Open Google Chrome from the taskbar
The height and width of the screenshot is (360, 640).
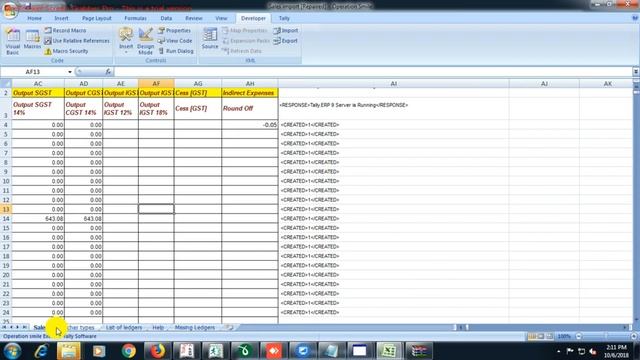click(x=129, y=351)
